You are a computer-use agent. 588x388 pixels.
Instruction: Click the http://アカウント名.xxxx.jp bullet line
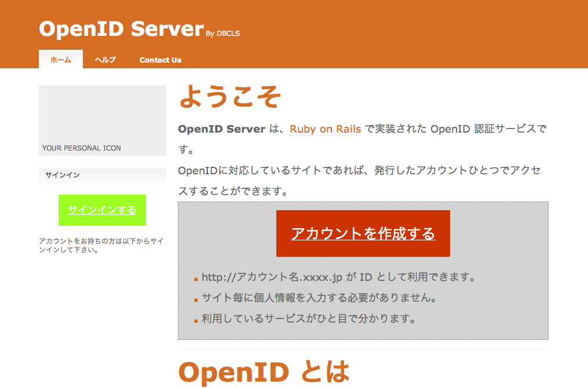click(338, 277)
